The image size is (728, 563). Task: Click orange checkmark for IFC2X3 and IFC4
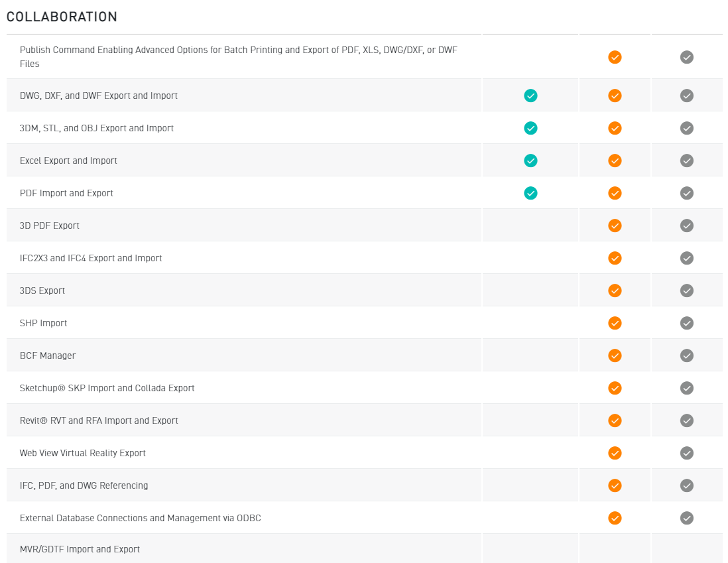615,258
